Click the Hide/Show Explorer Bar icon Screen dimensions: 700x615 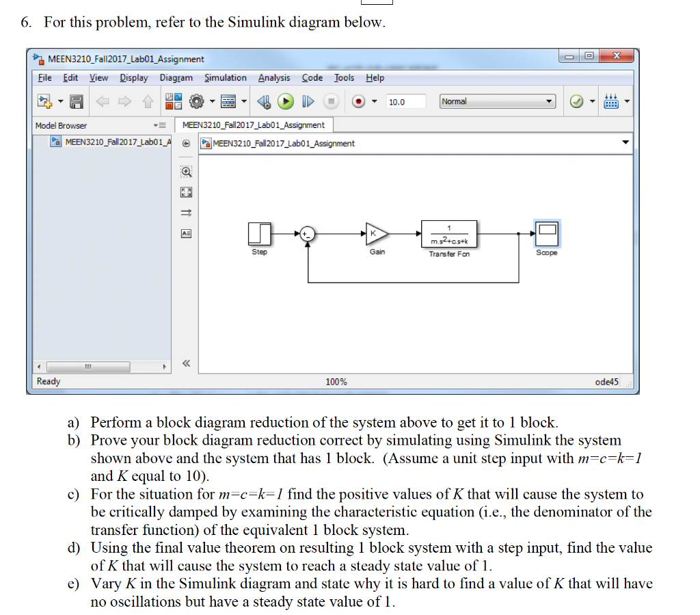point(186,144)
